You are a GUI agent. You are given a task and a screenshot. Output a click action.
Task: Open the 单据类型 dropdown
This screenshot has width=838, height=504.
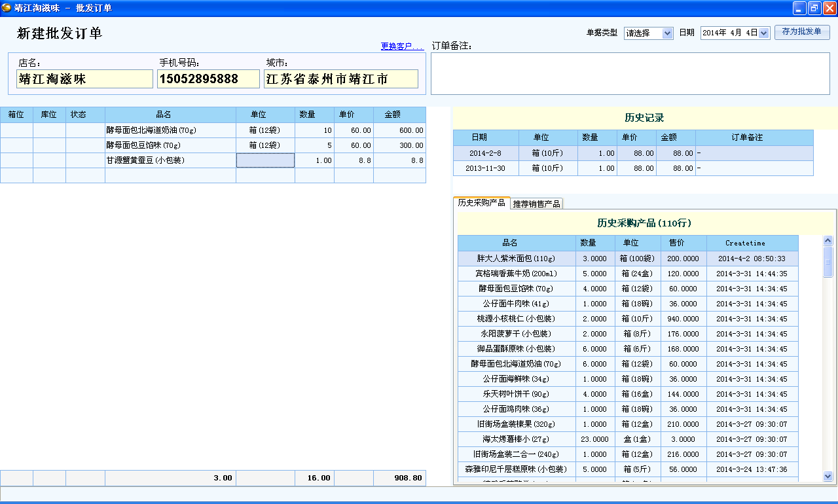(667, 33)
